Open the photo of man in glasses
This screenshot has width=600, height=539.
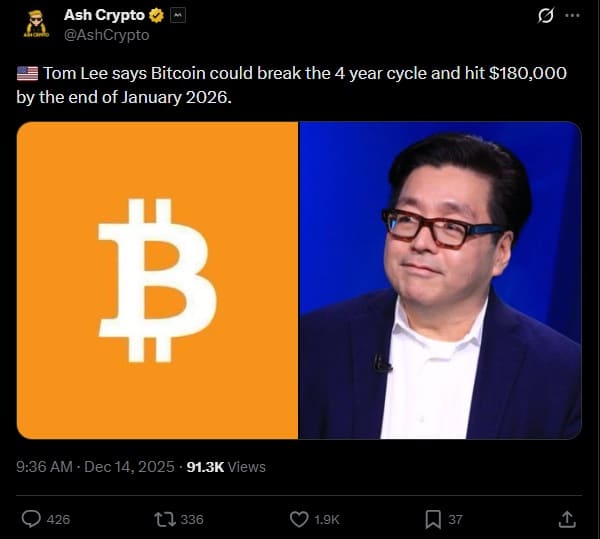coord(440,280)
